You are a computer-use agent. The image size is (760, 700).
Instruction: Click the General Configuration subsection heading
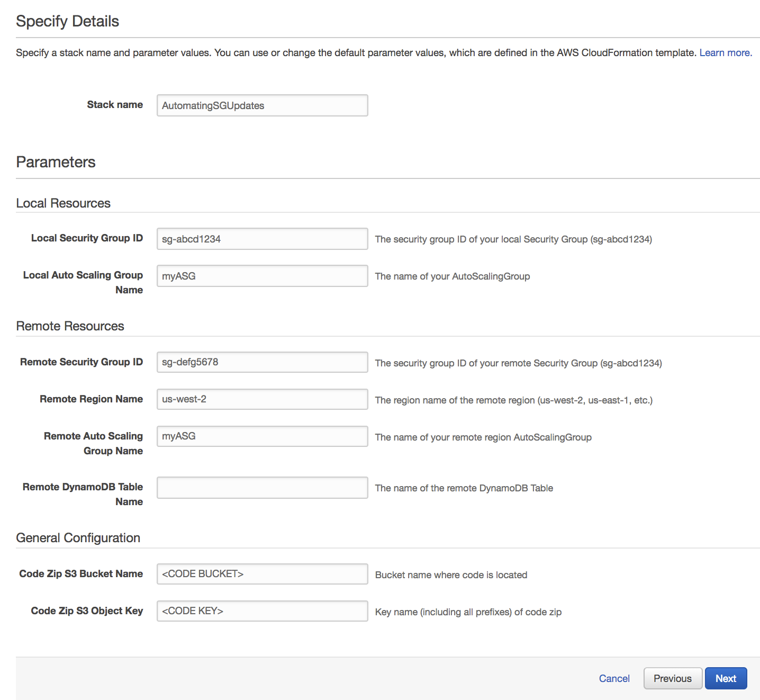[x=78, y=538]
